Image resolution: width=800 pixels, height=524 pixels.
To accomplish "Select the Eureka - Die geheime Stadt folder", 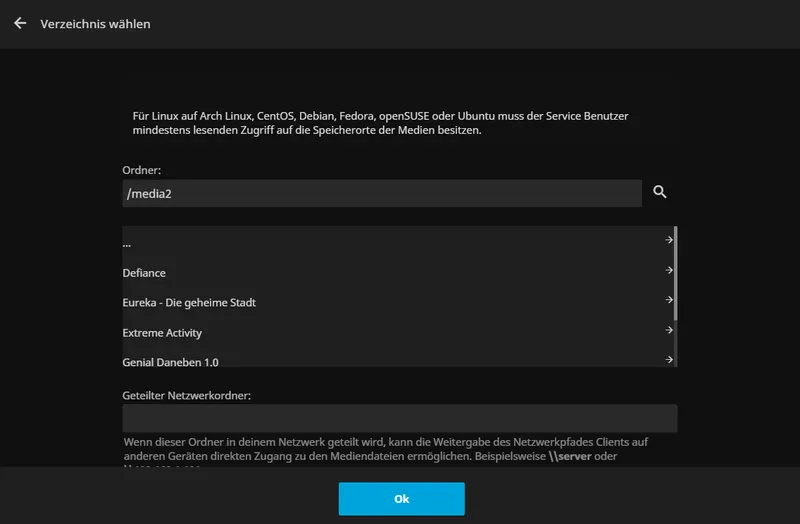I will [x=189, y=303].
